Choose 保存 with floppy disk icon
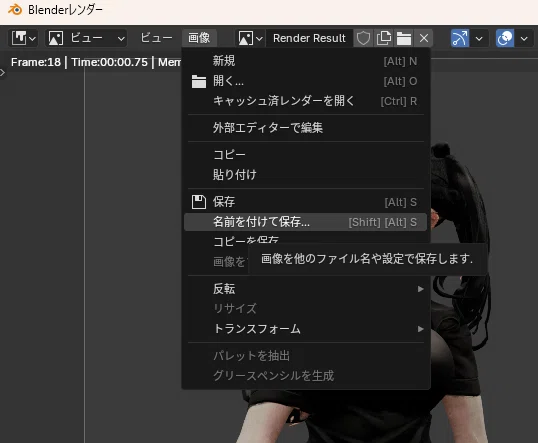Image resolution: width=538 pixels, height=443 pixels. pos(305,202)
